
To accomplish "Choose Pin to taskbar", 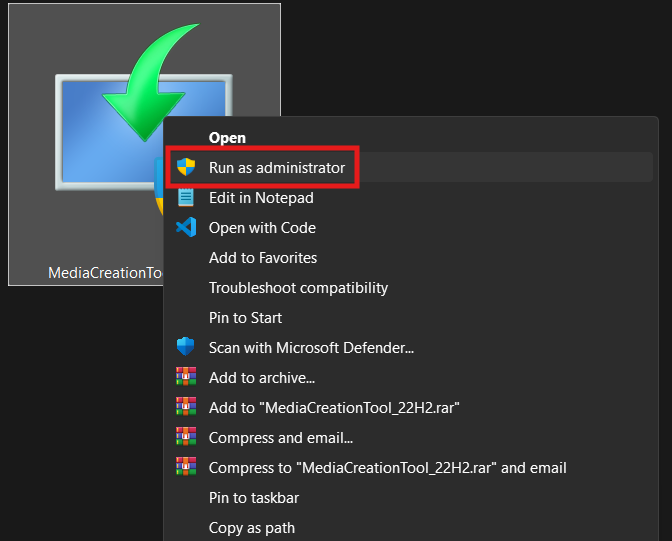I will coord(409,498).
